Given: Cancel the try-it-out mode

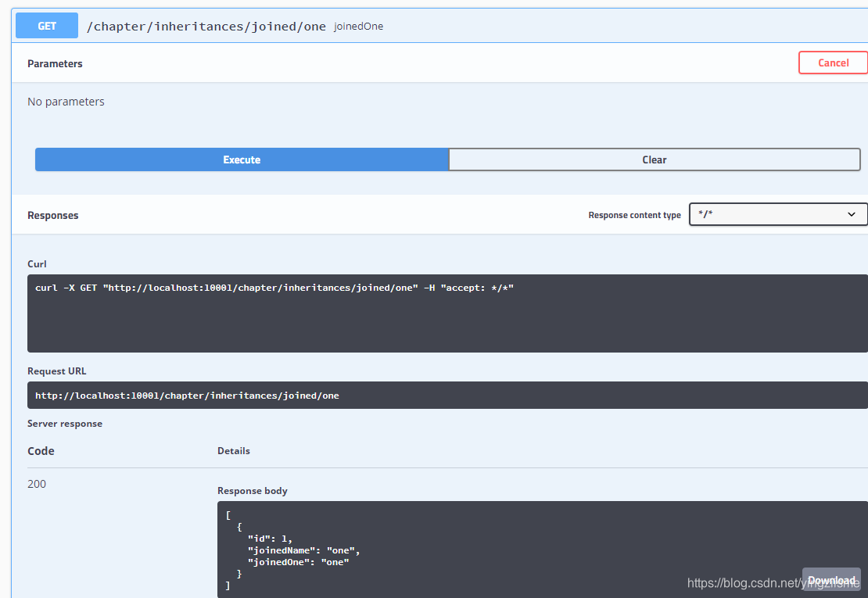Looking at the screenshot, I should (x=833, y=63).
